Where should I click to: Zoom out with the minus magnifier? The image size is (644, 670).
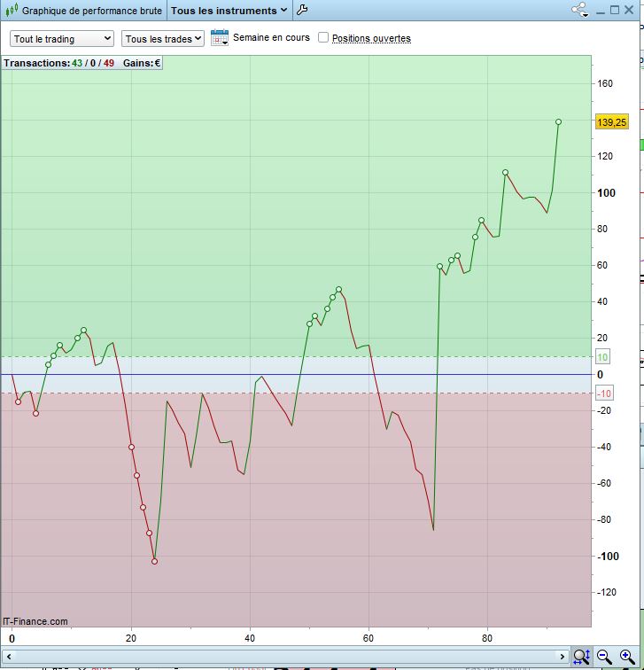[x=604, y=656]
